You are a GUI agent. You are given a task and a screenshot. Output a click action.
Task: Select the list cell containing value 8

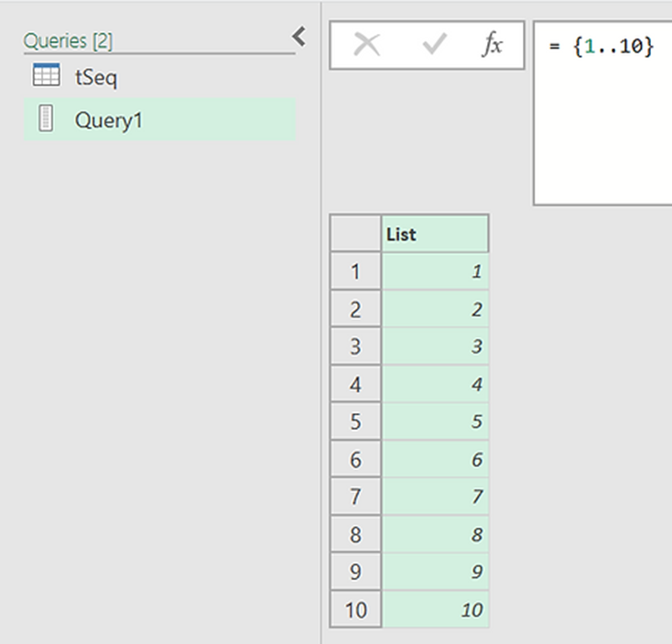click(x=436, y=535)
